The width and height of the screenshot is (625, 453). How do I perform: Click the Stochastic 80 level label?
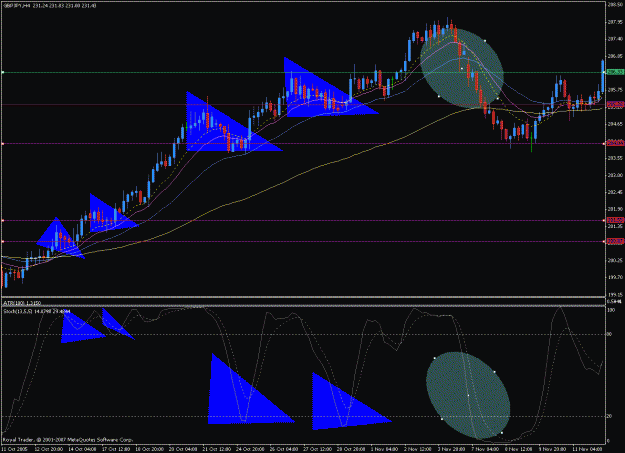[609, 334]
